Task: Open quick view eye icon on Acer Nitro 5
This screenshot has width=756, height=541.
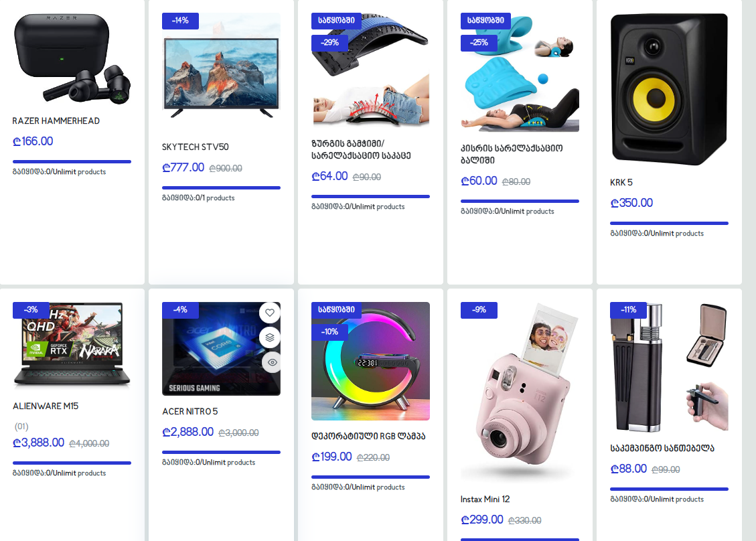Action: point(272,362)
